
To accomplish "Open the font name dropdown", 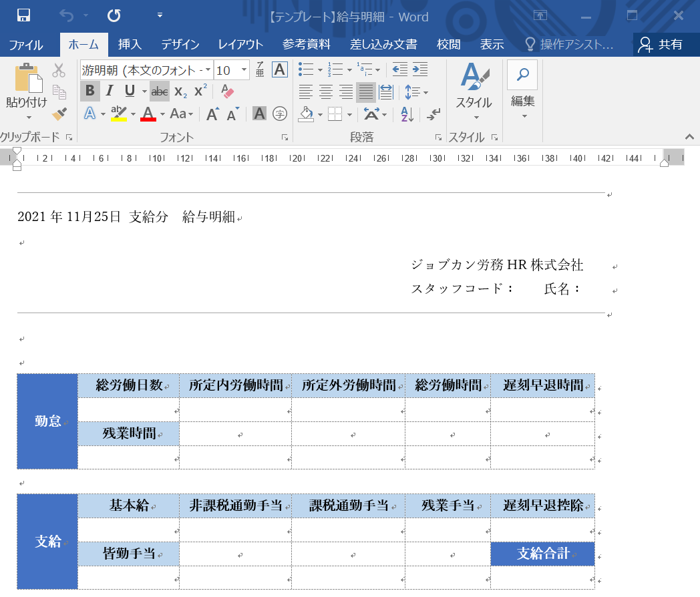I will (208, 70).
